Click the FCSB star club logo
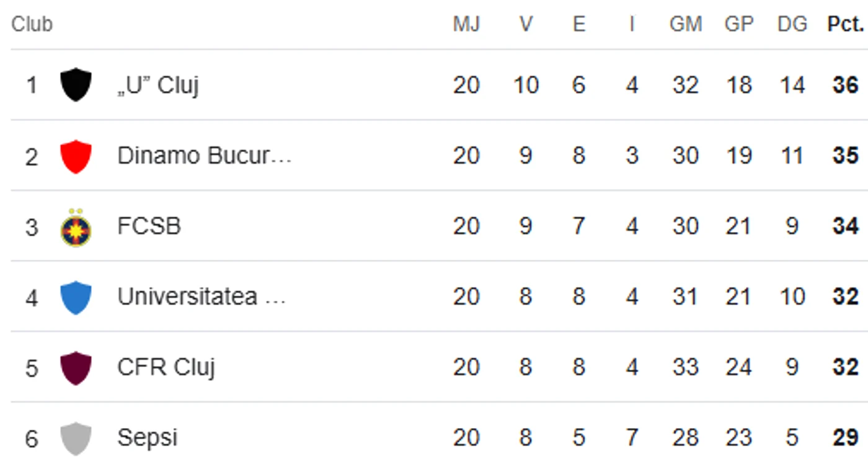 (76, 227)
